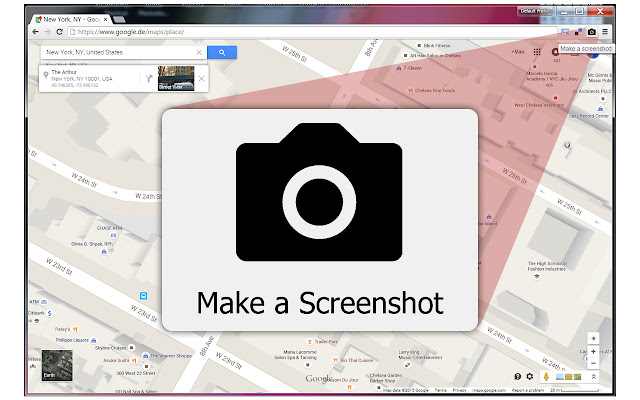Zoom out on the map
This screenshot has width=640, height=400.
(x=593, y=363)
